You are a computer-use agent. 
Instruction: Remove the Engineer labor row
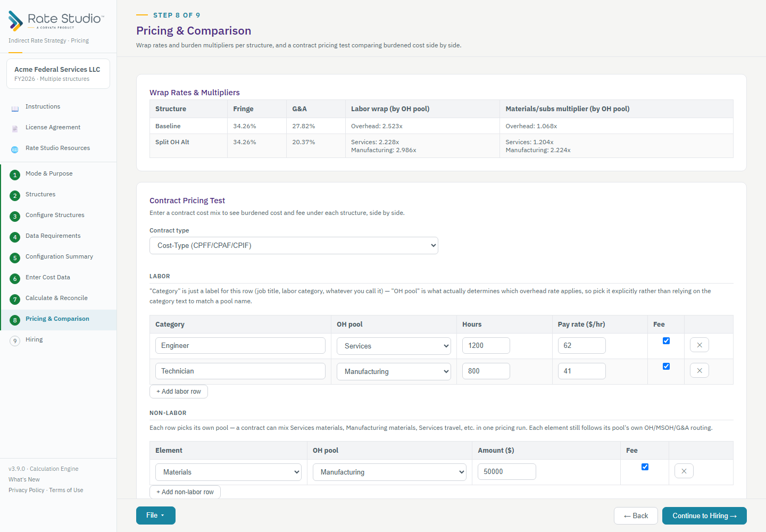(x=700, y=345)
